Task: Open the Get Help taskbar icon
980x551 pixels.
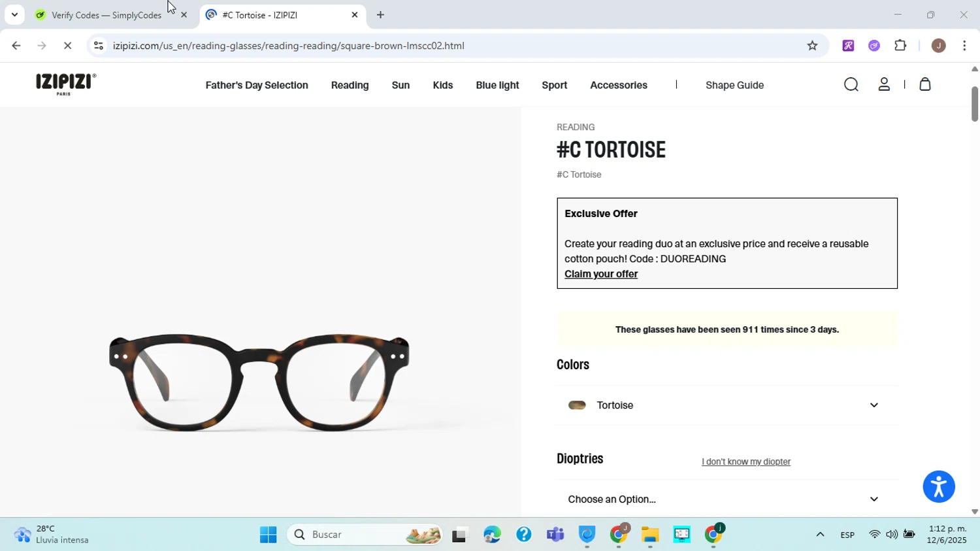Action: (x=523, y=535)
